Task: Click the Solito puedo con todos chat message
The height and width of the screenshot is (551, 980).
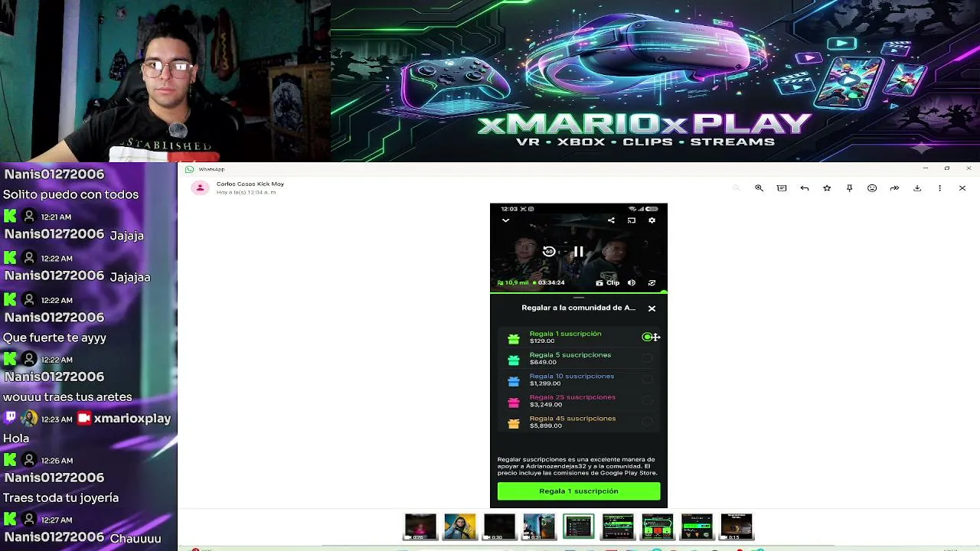Action: click(x=71, y=194)
